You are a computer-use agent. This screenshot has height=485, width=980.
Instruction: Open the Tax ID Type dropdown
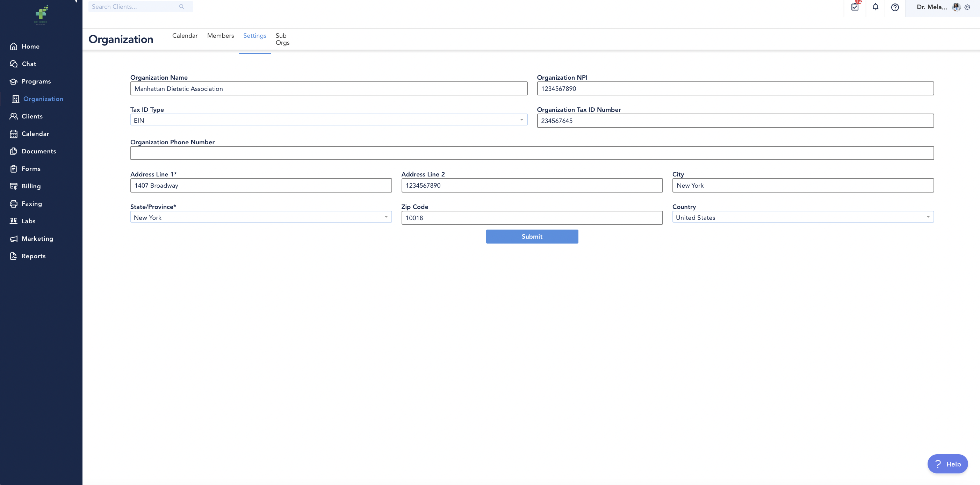521,120
